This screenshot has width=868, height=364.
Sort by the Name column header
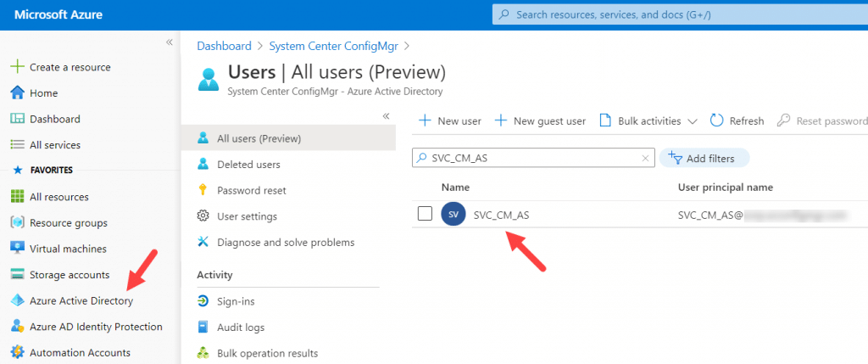pos(455,188)
